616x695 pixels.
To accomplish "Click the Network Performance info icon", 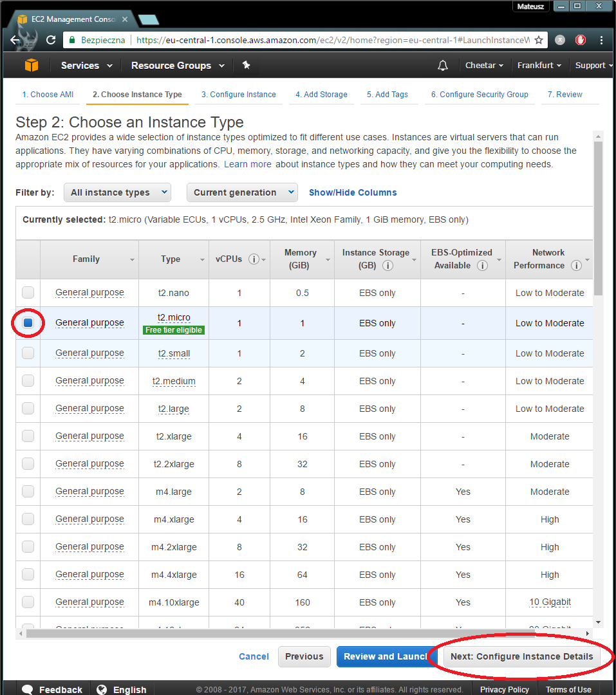I will click(576, 266).
